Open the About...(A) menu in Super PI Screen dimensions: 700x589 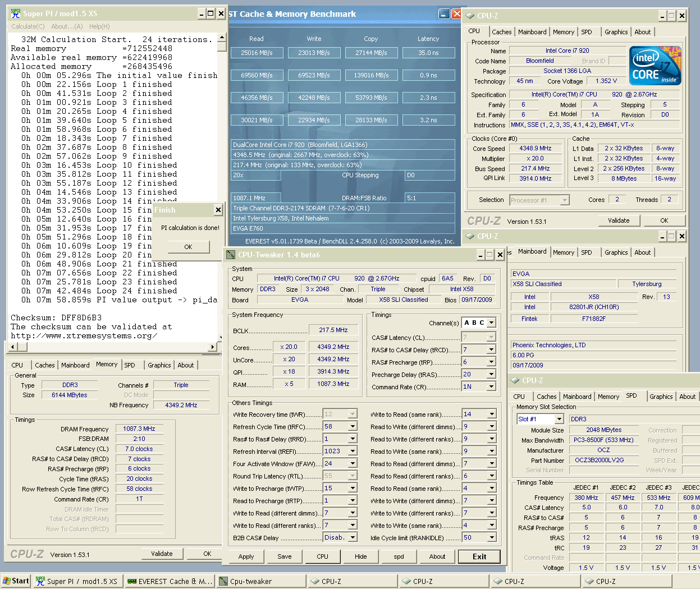pyautogui.click(x=67, y=26)
